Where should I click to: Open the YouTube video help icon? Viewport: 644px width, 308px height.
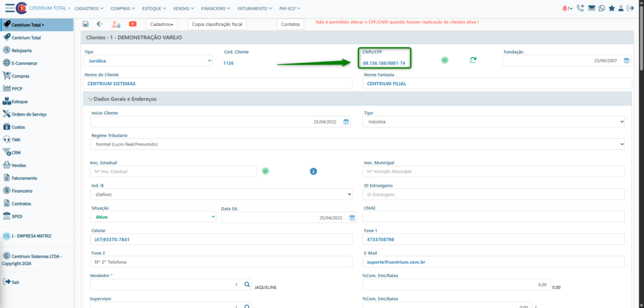pos(133,24)
